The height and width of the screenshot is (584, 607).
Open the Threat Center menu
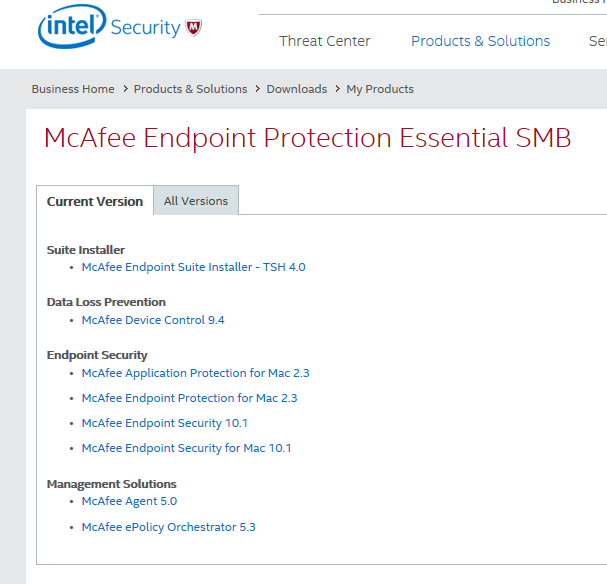click(324, 41)
